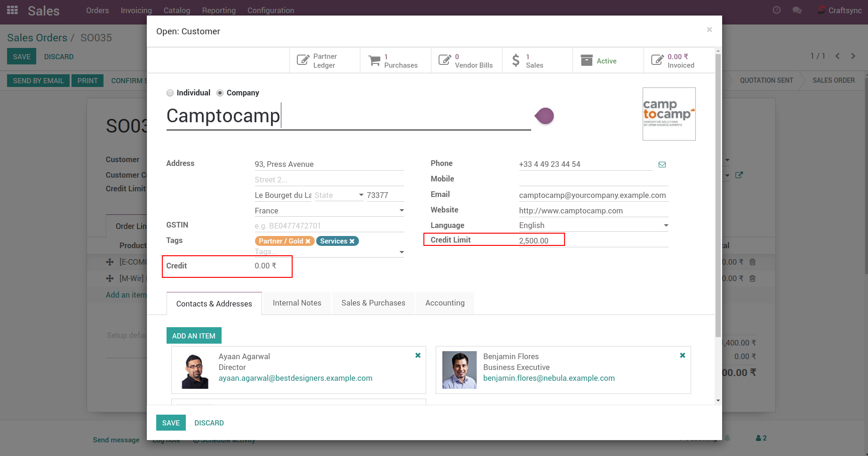Open the Accounting tab

[445, 303]
